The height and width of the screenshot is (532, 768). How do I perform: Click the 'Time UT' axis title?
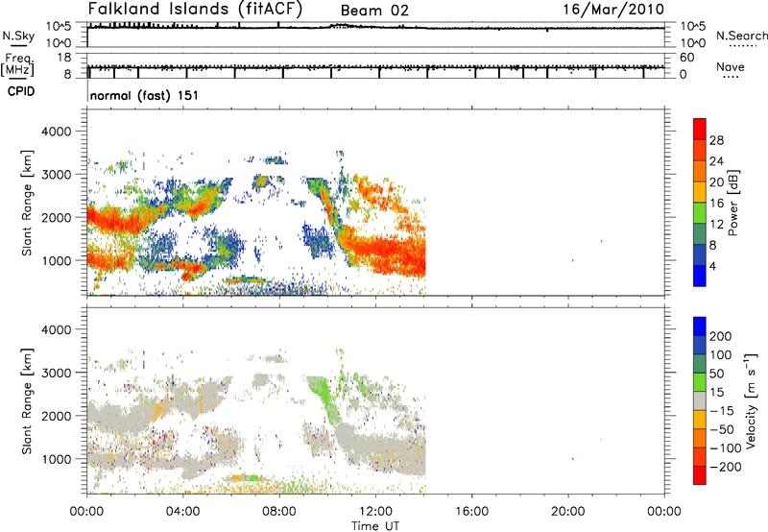click(x=375, y=526)
